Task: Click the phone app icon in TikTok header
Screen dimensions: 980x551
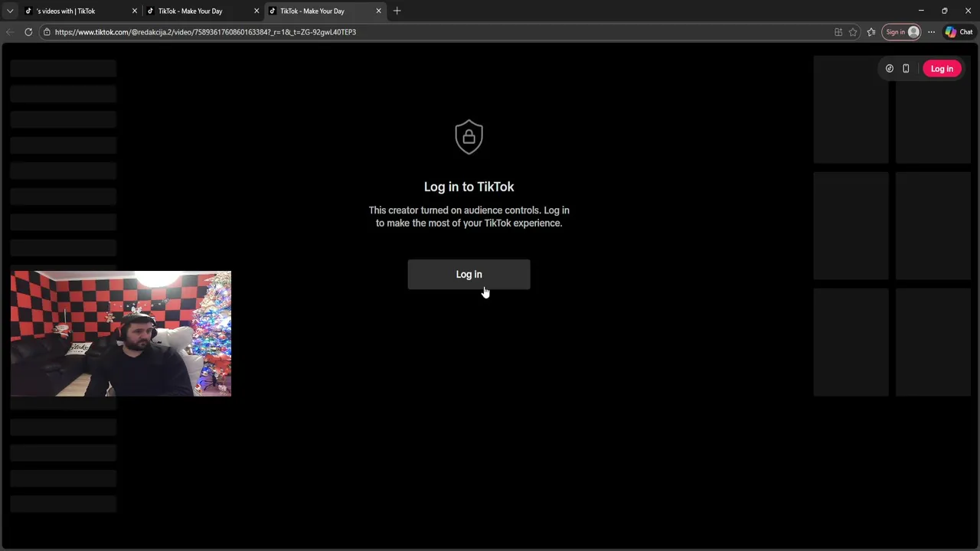Action: [x=906, y=69]
